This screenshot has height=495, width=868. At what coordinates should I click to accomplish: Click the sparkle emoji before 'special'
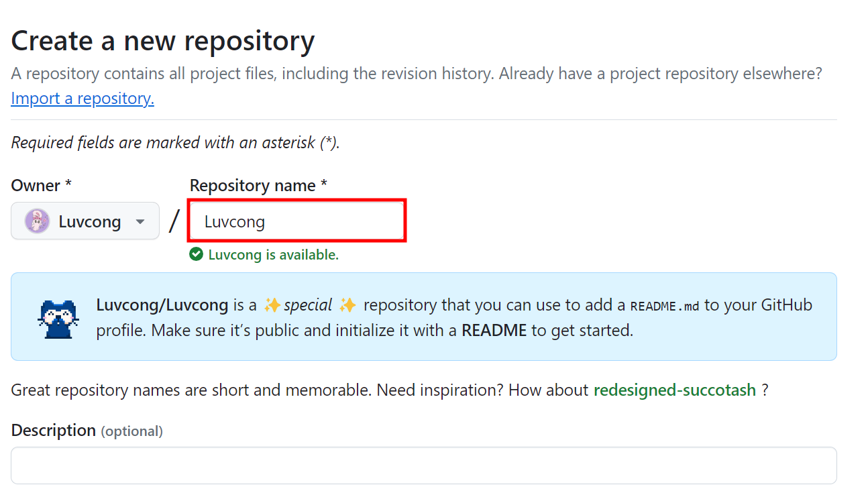pos(272,305)
